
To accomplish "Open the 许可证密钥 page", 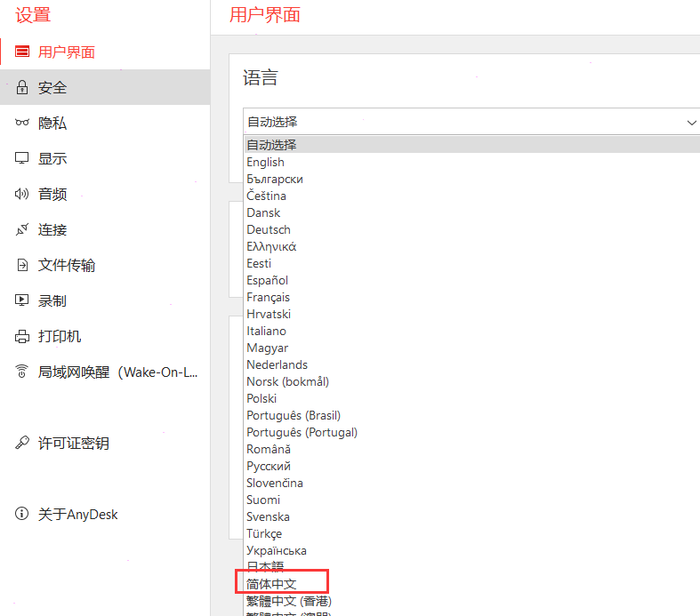I will [105, 443].
